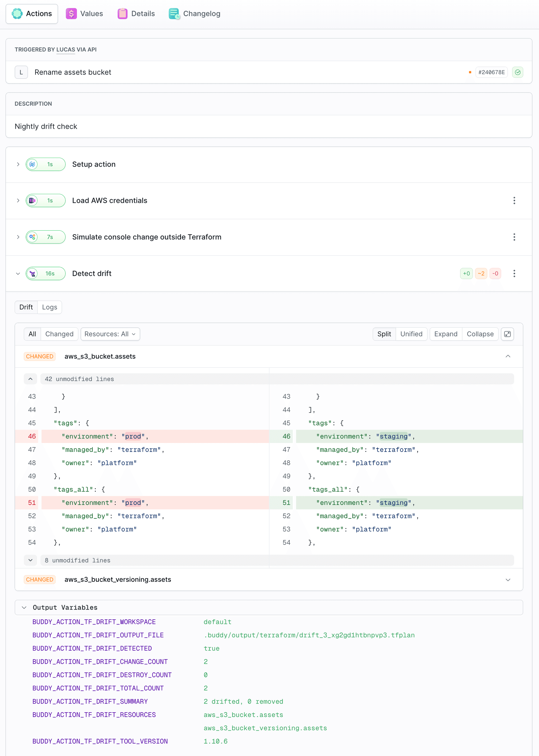This screenshot has width=539, height=756.
Task: Click the orange status dot near #240678E
Action: click(470, 72)
